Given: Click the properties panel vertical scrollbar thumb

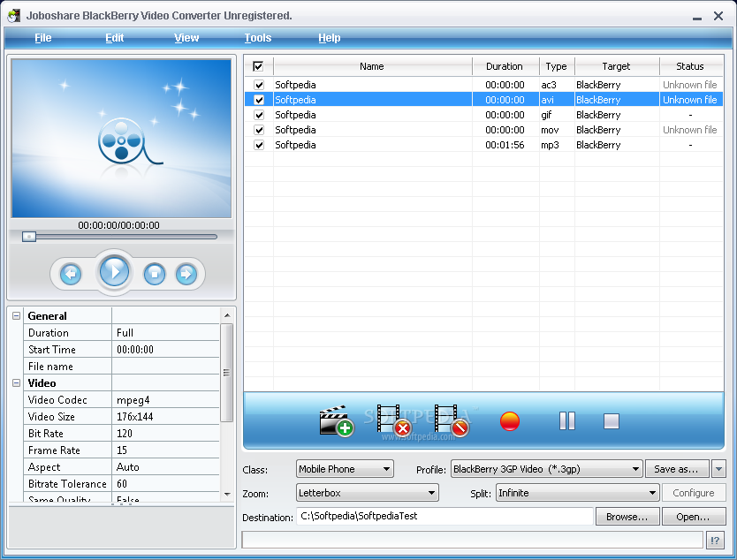Looking at the screenshot, I should point(227,373).
